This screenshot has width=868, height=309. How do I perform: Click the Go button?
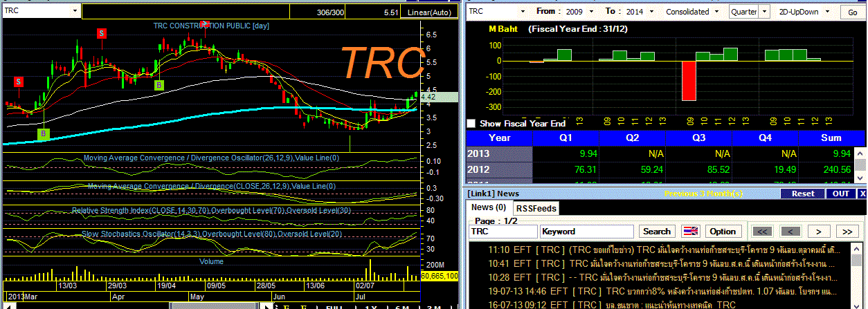click(x=851, y=12)
